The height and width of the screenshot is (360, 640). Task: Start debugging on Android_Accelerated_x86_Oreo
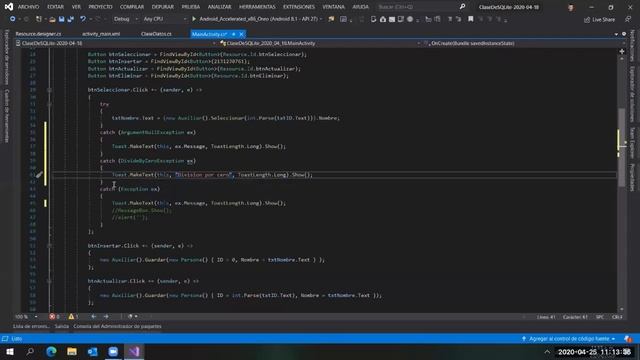click(256, 19)
